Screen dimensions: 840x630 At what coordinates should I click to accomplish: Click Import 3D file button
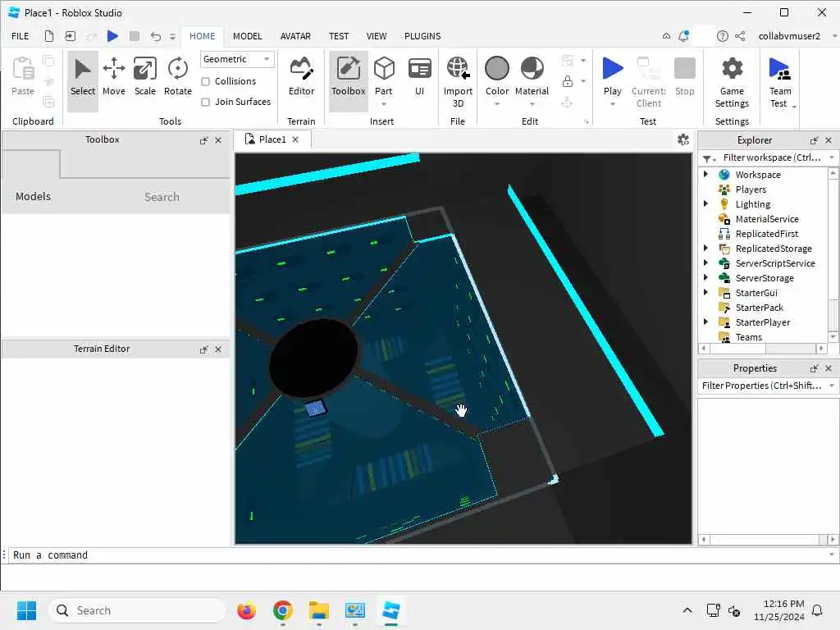[458, 82]
